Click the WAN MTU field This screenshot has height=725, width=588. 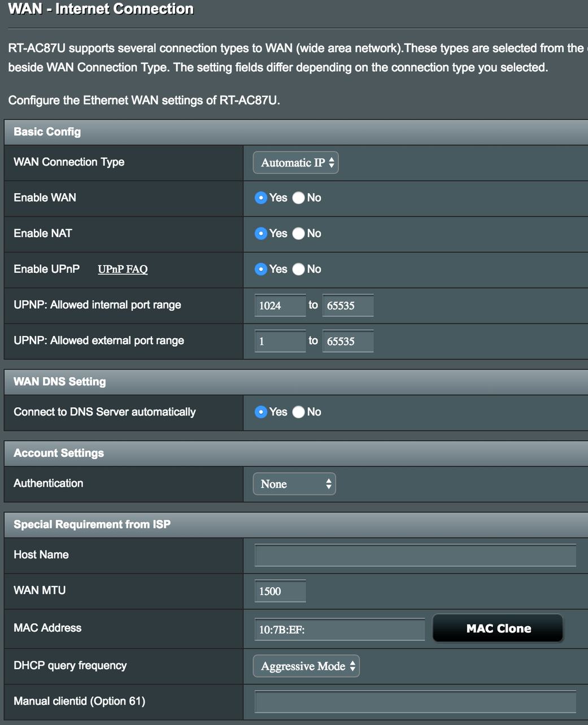tap(280, 591)
